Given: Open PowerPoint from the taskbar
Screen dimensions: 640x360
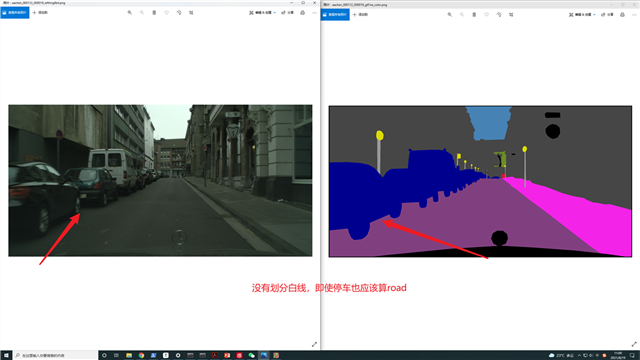Looking at the screenshot, I should pyautogui.click(x=227, y=356).
